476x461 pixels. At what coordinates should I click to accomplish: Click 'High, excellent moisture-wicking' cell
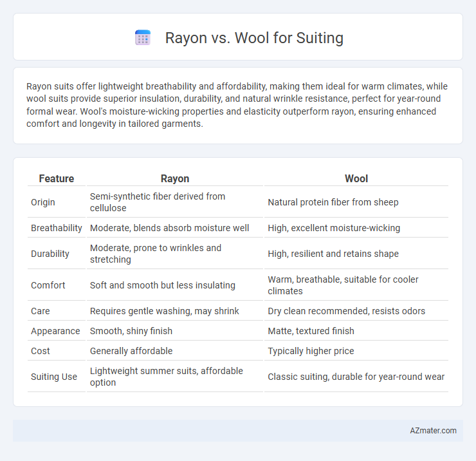click(x=356, y=228)
